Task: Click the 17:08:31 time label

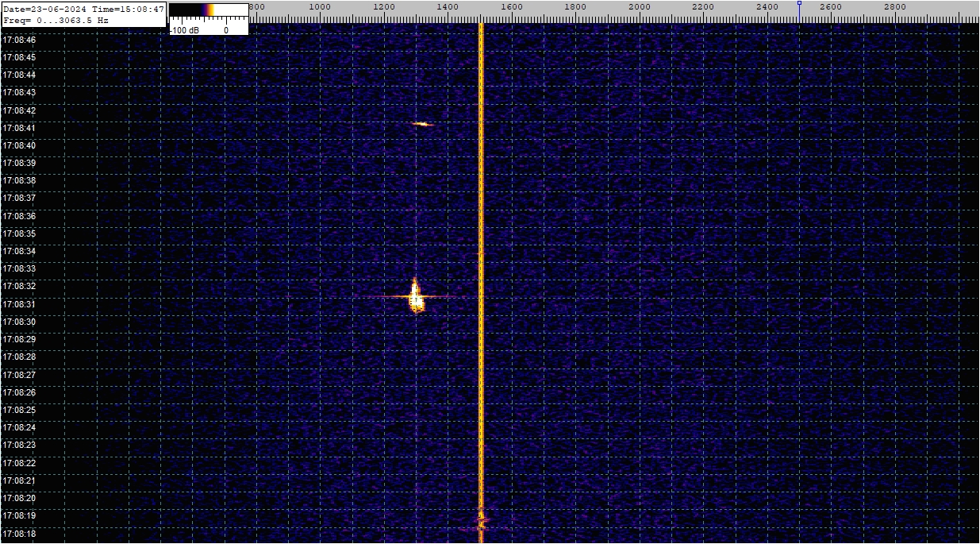Action: pos(19,304)
